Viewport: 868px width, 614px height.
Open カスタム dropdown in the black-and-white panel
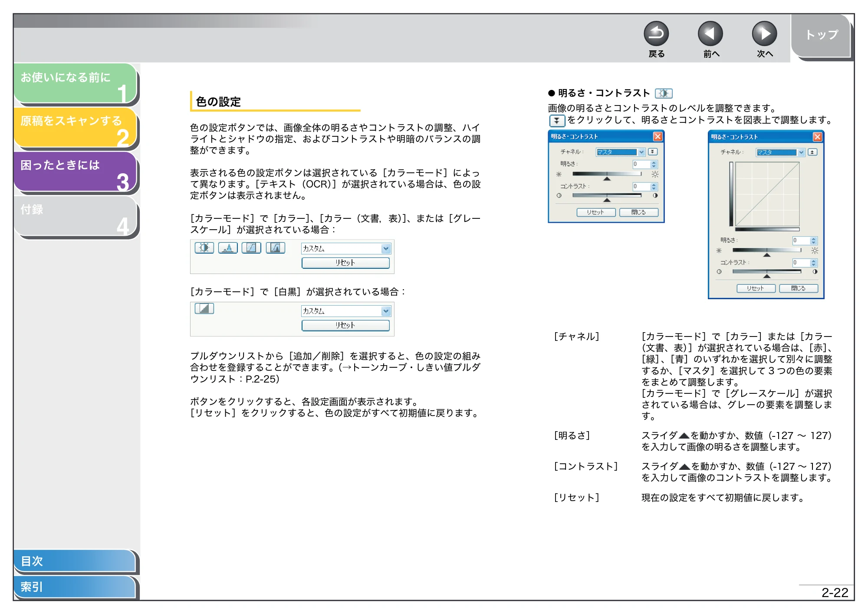coord(346,311)
